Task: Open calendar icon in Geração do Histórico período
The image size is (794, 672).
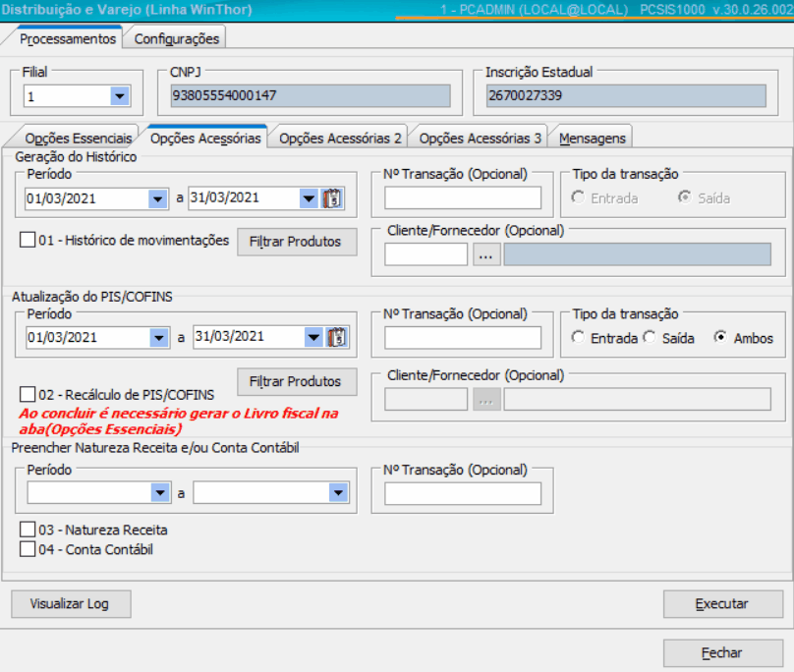Action: tap(333, 198)
